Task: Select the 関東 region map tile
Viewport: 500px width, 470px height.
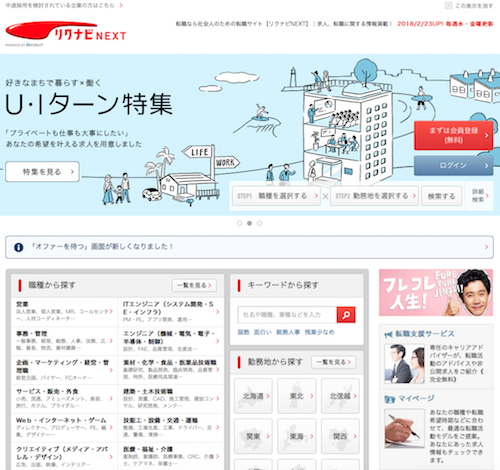Action: [x=253, y=436]
